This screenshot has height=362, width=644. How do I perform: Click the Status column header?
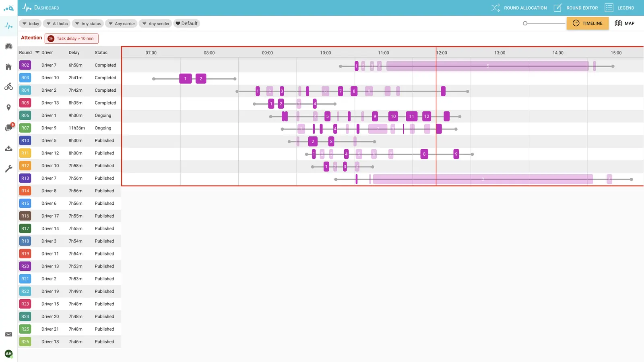pos(101,53)
